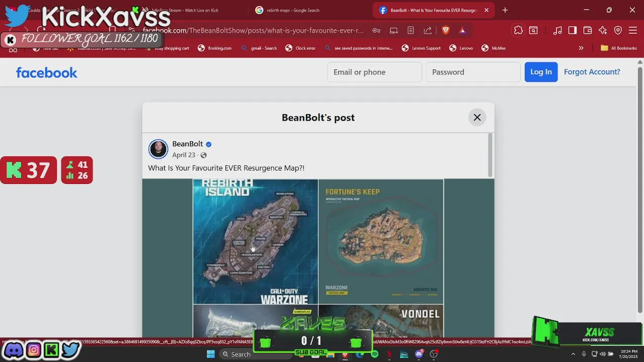Click the share page icon
Image resolution: width=644 pixels, height=362 pixels.
click(x=428, y=31)
